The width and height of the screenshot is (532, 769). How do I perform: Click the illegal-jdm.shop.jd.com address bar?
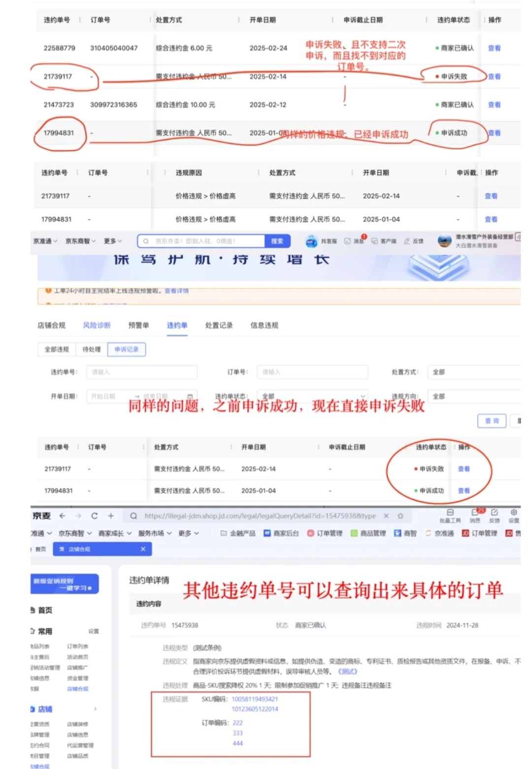(x=260, y=516)
